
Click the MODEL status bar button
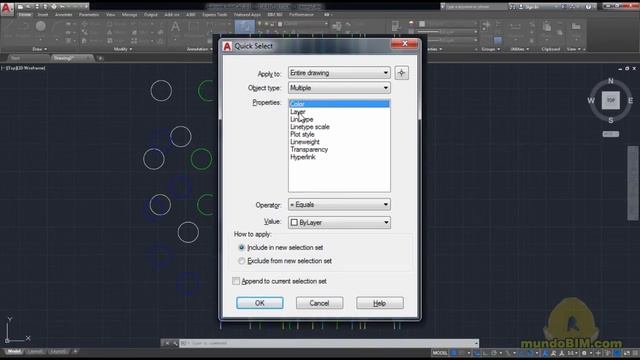440,353
